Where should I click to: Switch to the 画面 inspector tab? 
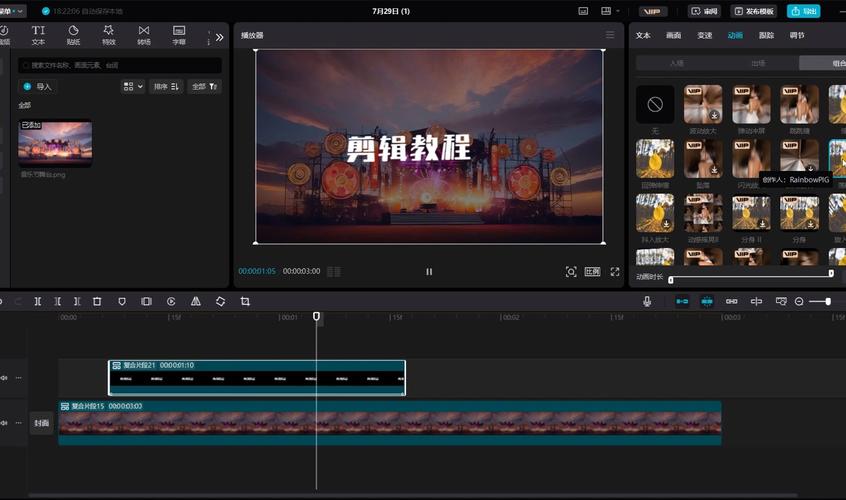tap(674, 35)
